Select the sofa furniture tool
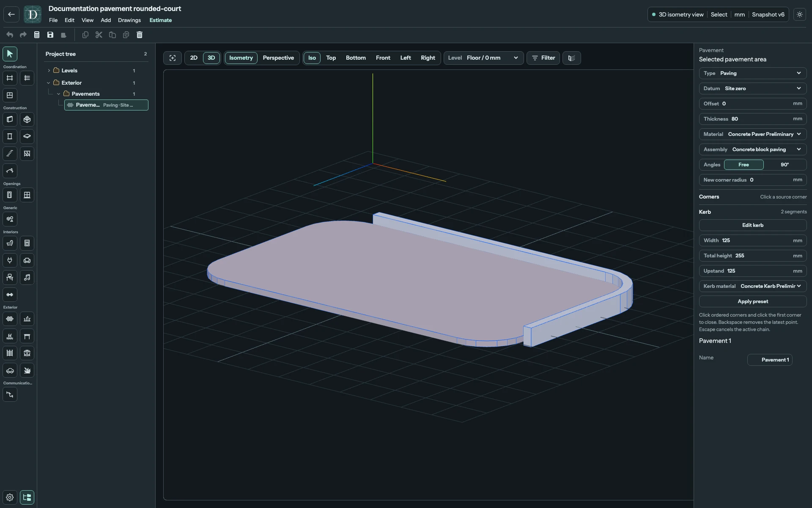 pos(27,260)
